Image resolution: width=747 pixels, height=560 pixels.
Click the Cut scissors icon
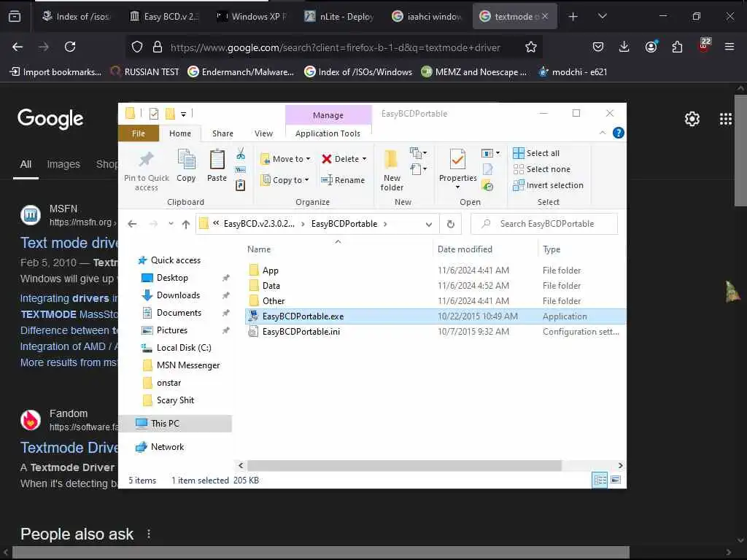click(x=241, y=153)
